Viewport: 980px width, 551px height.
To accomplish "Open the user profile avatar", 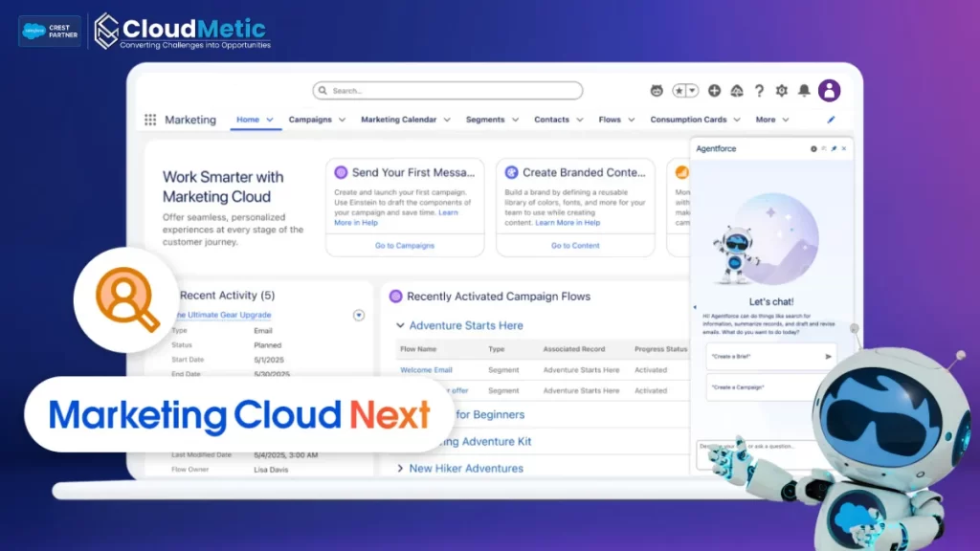I will click(830, 91).
